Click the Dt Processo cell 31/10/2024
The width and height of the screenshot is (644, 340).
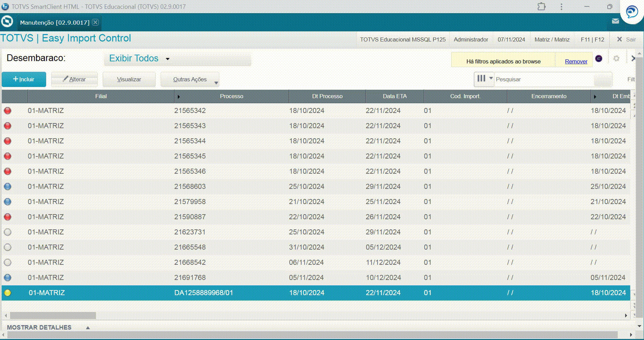coord(307,247)
